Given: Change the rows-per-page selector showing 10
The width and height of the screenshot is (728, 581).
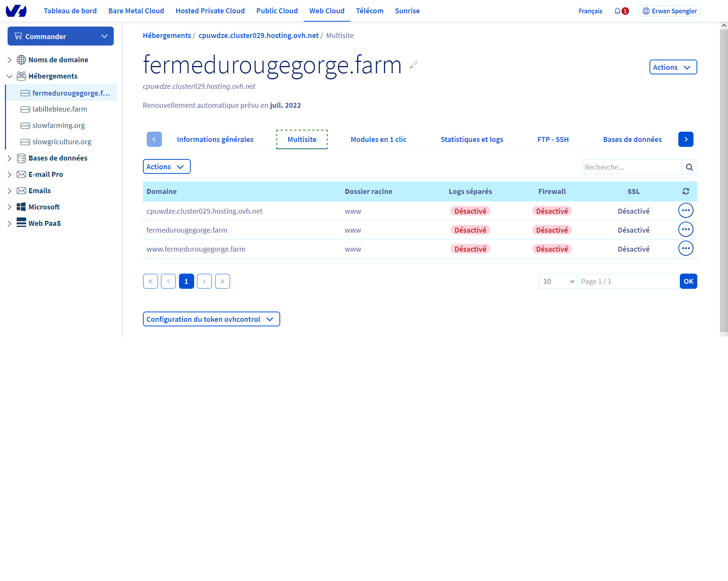Looking at the screenshot, I should [x=558, y=281].
